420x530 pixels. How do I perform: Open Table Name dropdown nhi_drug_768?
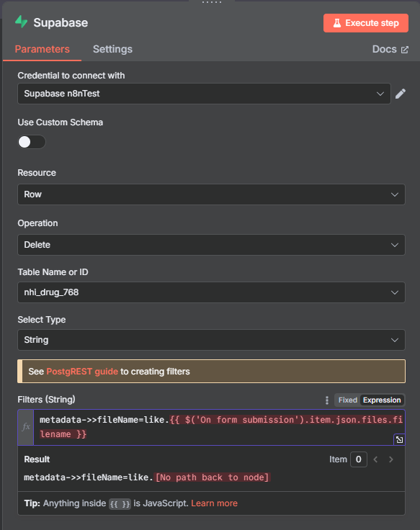(211, 292)
